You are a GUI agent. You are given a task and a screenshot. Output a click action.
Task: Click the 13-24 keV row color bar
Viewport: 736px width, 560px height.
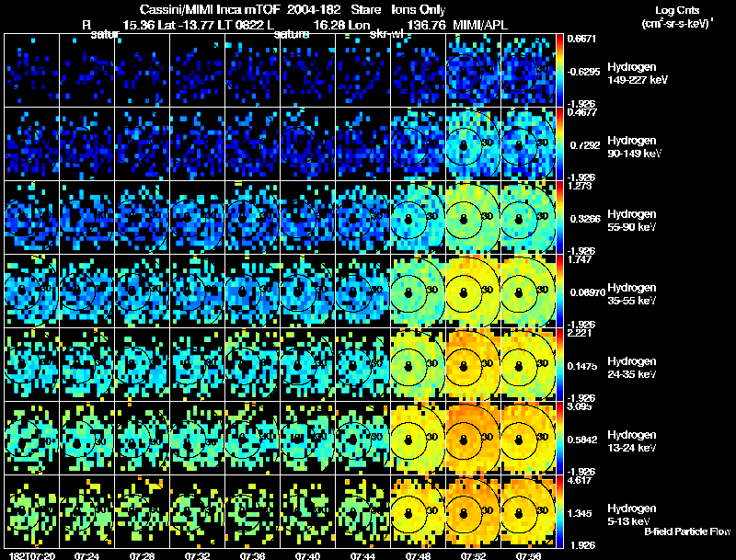pyautogui.click(x=559, y=439)
